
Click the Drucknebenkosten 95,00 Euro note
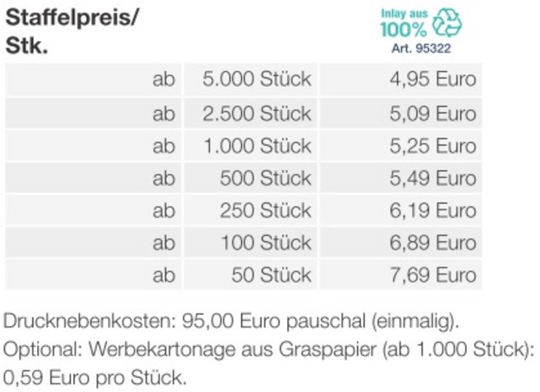point(231,322)
